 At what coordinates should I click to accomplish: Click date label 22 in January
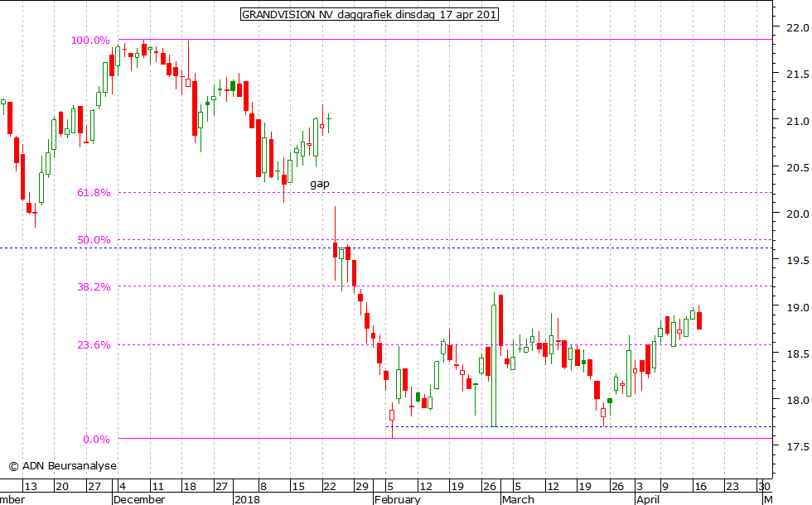pos(330,487)
